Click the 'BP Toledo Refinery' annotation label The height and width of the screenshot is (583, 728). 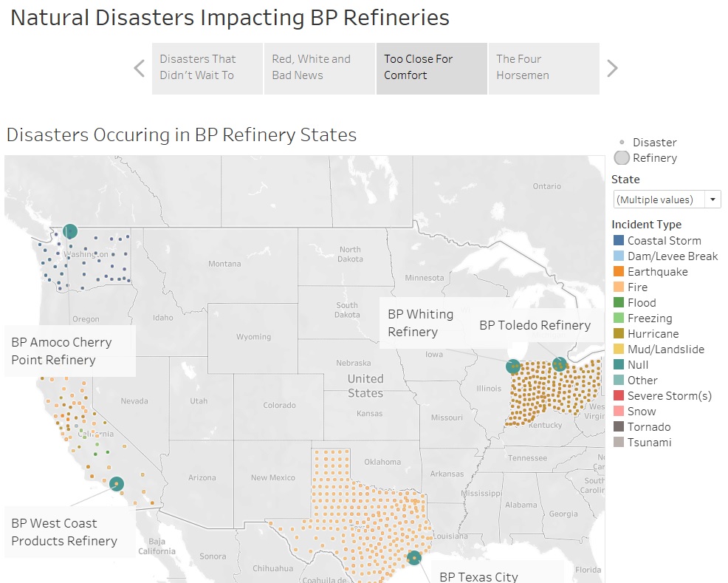535,325
